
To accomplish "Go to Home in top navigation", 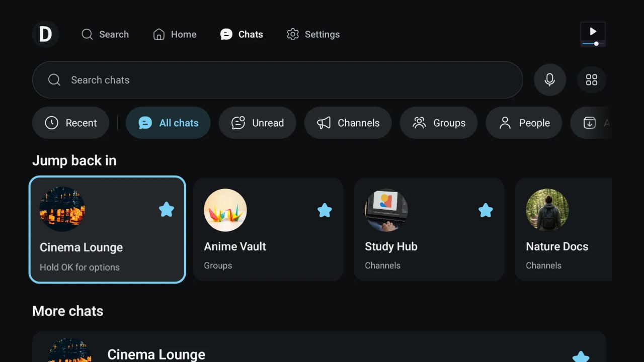I will 175,34.
